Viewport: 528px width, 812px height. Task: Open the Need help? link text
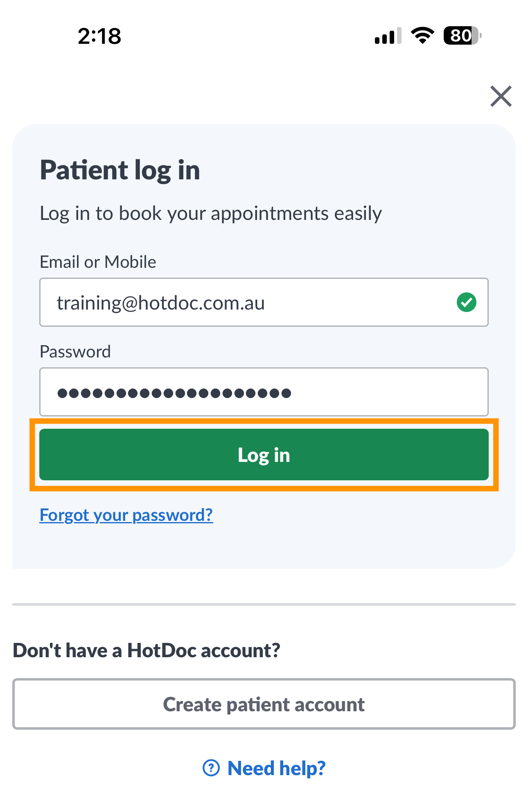click(277, 768)
